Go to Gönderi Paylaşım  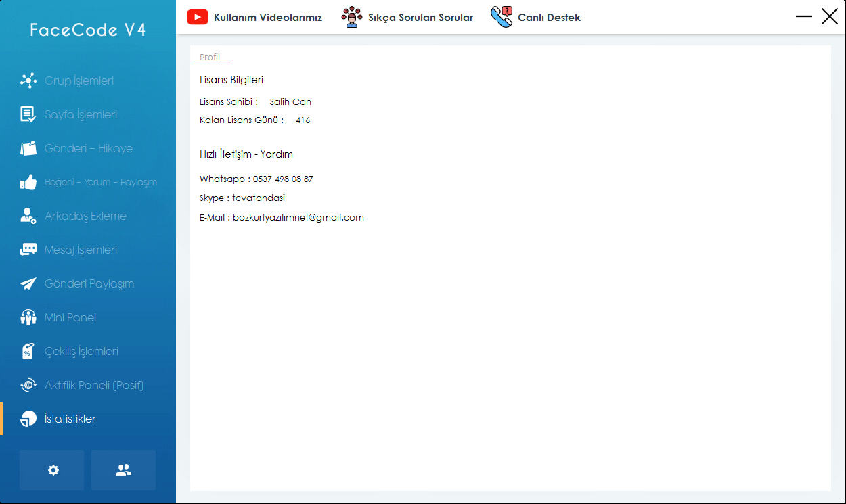pos(88,283)
